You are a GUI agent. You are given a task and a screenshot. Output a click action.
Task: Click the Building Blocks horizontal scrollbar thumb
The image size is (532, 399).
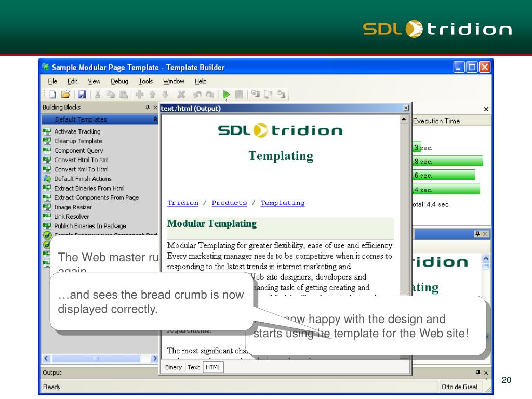[x=97, y=358]
